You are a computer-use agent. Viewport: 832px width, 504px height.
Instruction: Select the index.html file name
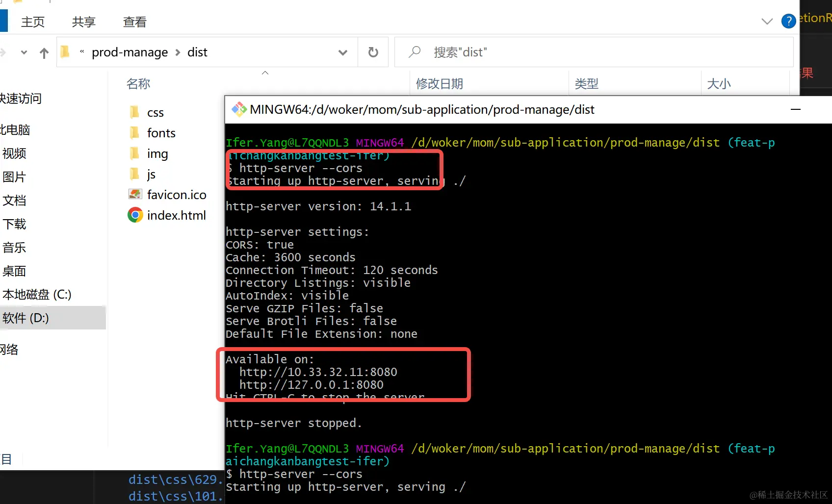[177, 215]
